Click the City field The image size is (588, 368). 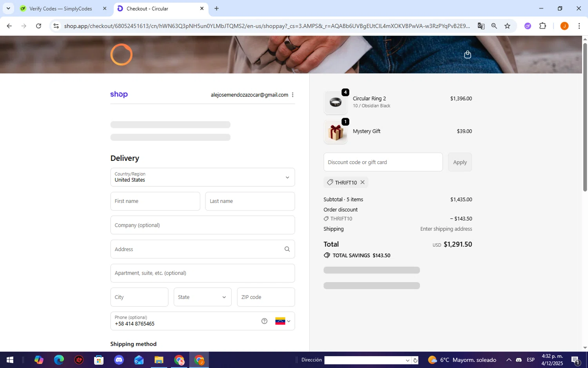click(x=140, y=297)
